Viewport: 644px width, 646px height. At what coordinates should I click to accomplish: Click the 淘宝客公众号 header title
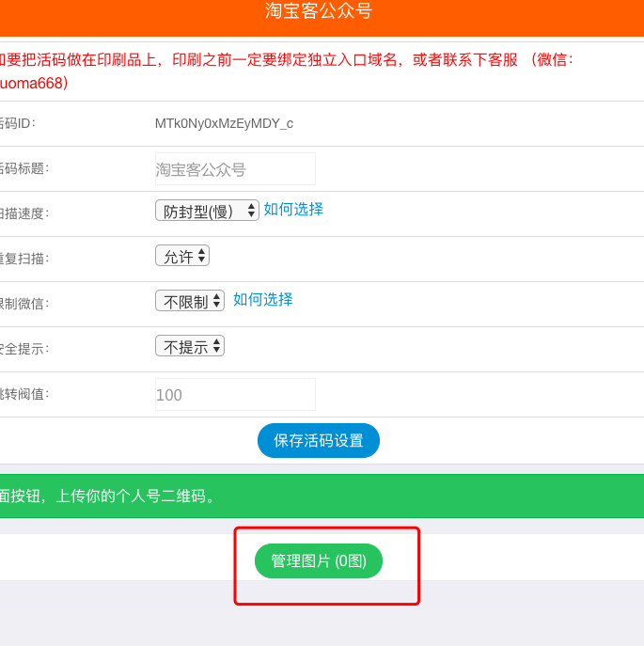(319, 10)
